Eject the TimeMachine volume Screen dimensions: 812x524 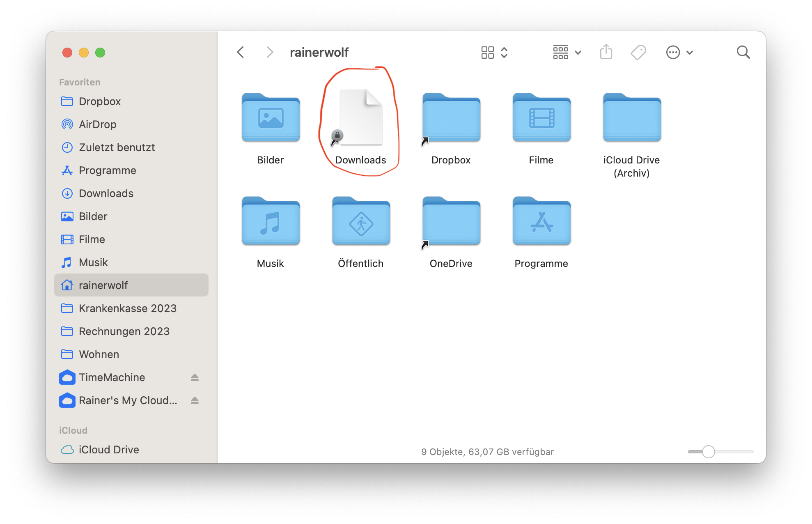click(x=195, y=377)
